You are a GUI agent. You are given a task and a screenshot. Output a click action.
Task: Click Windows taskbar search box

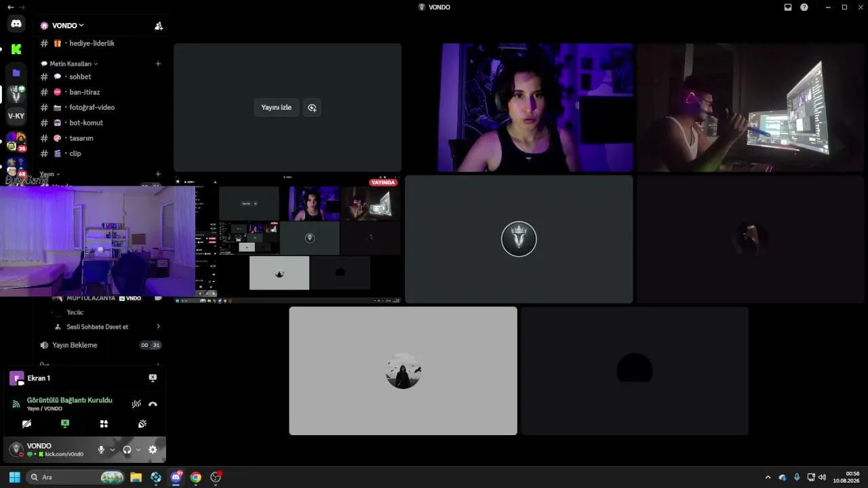pos(76,477)
